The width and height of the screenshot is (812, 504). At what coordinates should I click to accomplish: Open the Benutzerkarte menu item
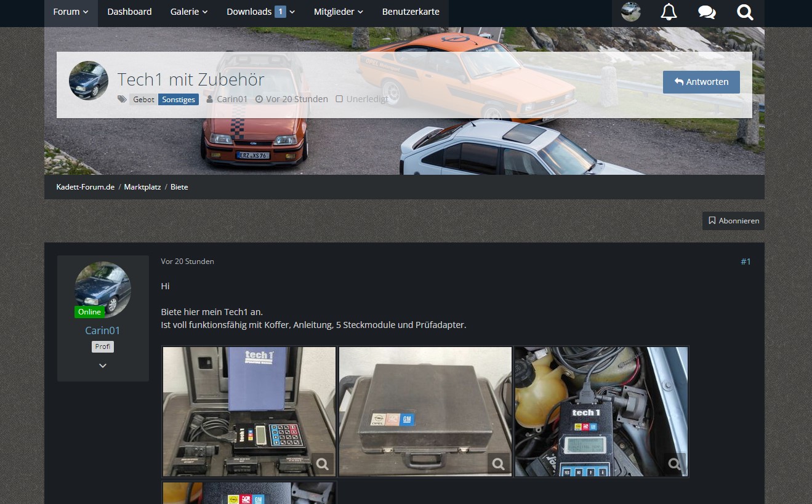coord(411,12)
